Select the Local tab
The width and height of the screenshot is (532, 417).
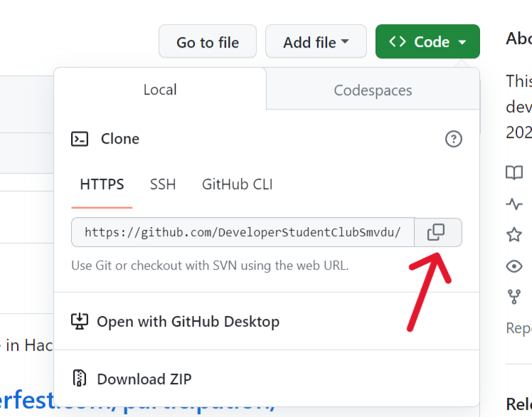pos(160,90)
